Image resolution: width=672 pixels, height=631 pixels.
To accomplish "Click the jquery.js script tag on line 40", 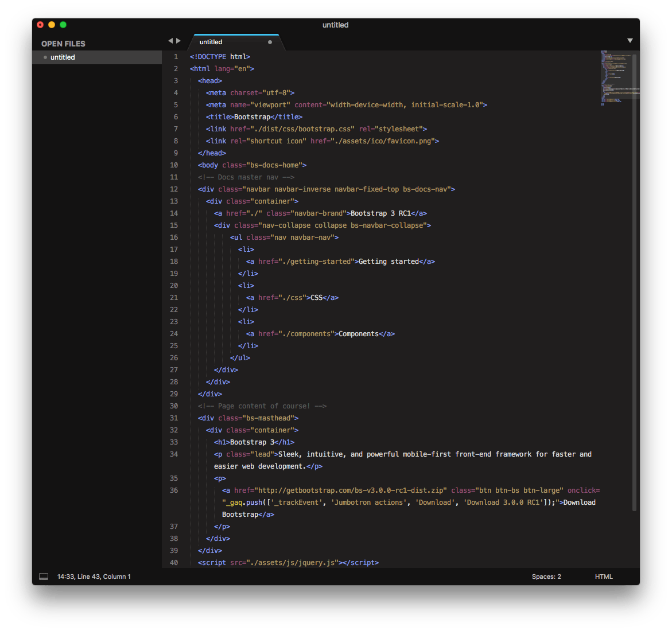I will pyautogui.click(x=289, y=563).
